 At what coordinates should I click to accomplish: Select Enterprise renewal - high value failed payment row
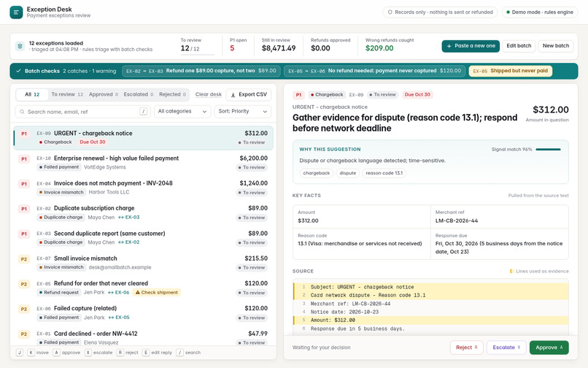[x=143, y=163]
